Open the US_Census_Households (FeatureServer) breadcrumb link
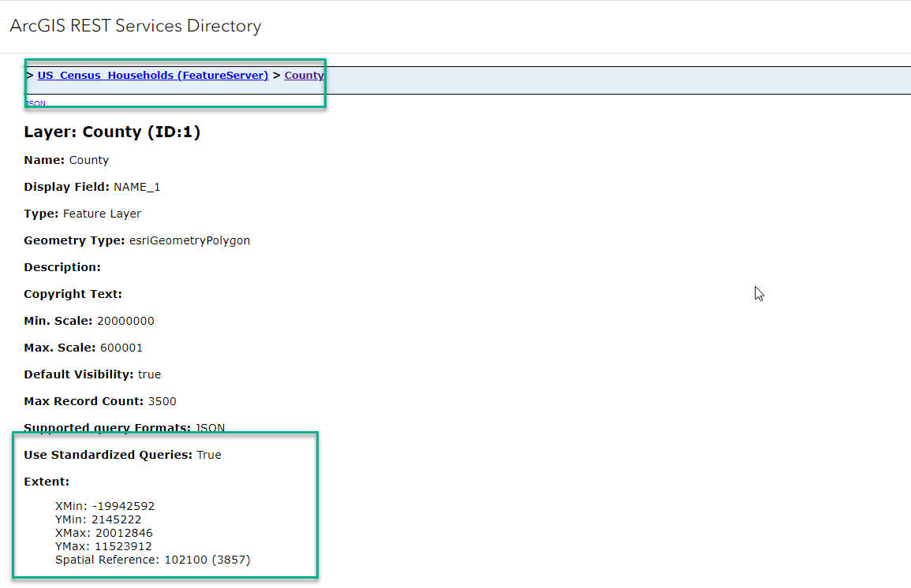 [151, 75]
